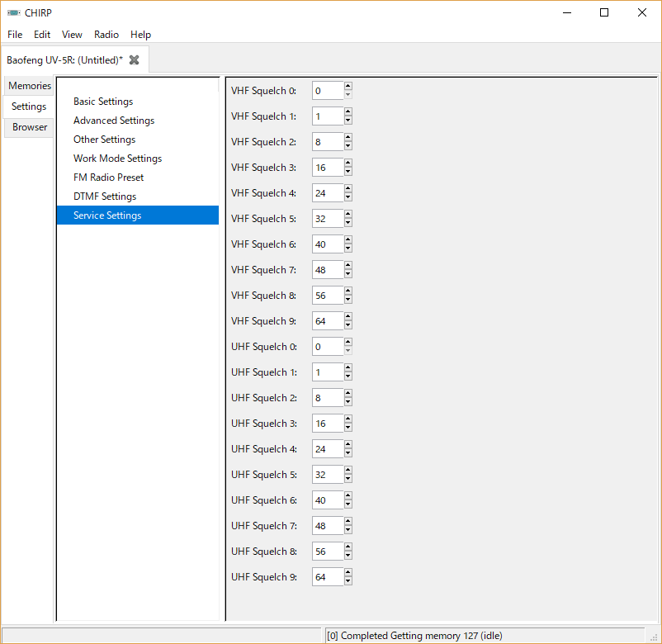Switch to the Settings tab
This screenshot has width=662, height=644.
click(29, 107)
